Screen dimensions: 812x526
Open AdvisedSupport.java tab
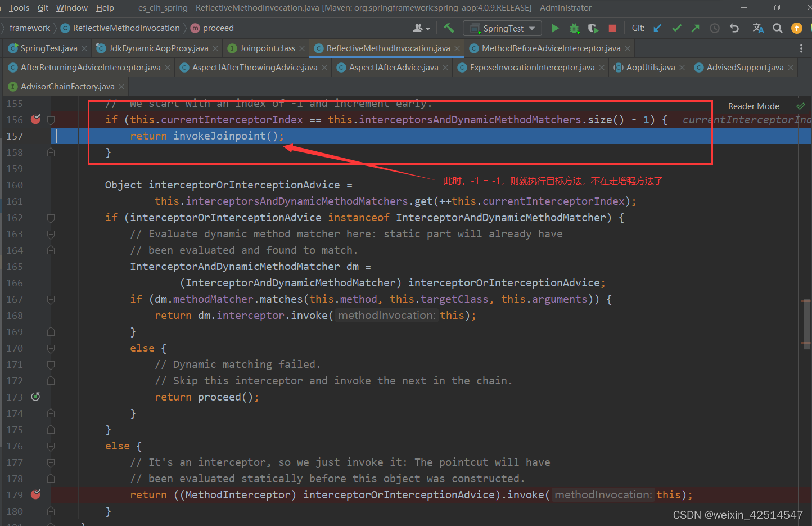[x=745, y=68]
